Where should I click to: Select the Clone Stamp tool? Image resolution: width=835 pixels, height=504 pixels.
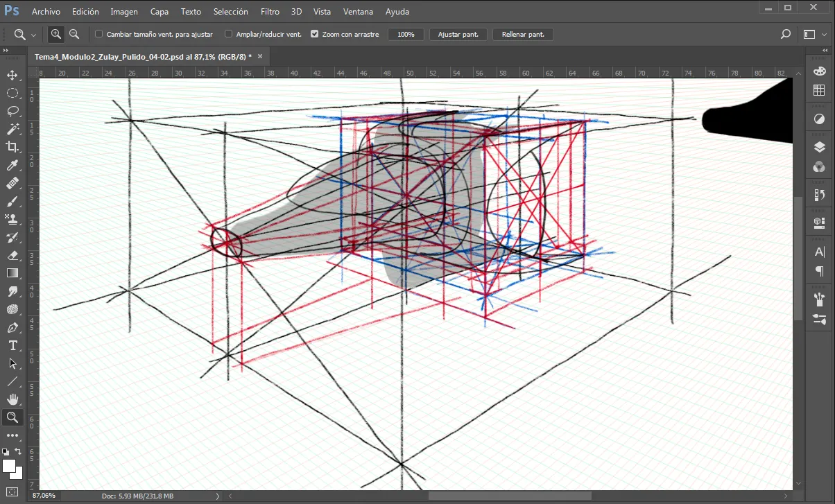click(12, 219)
